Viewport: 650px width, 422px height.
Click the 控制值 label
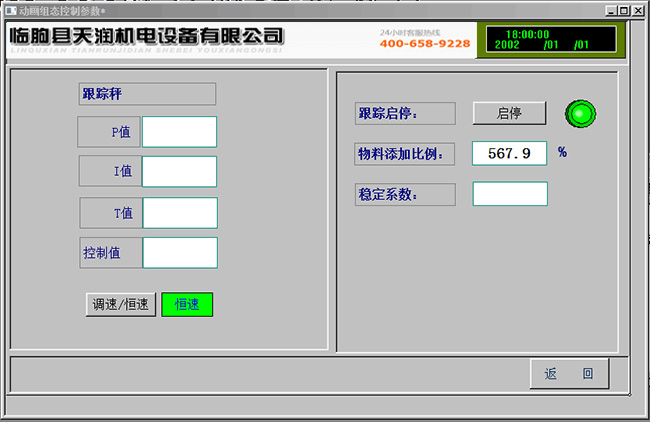click(x=111, y=253)
